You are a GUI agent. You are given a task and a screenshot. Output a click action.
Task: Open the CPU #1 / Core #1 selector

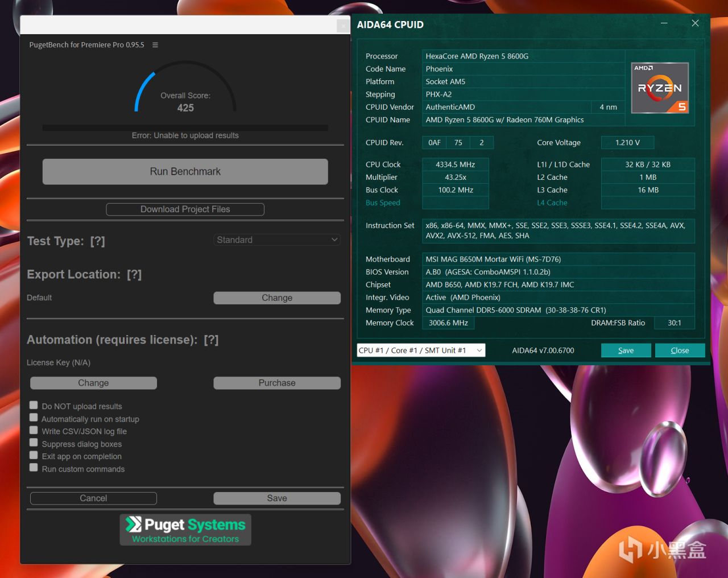(x=420, y=350)
